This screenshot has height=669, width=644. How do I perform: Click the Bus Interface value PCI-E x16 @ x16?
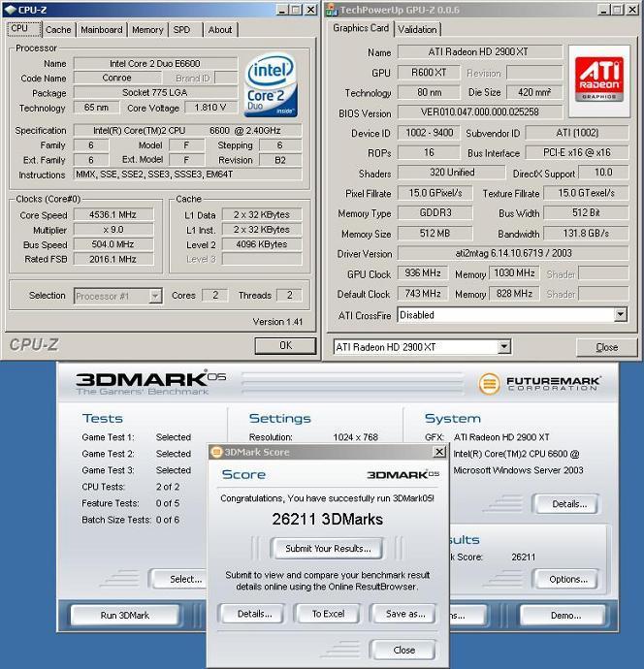click(x=576, y=153)
